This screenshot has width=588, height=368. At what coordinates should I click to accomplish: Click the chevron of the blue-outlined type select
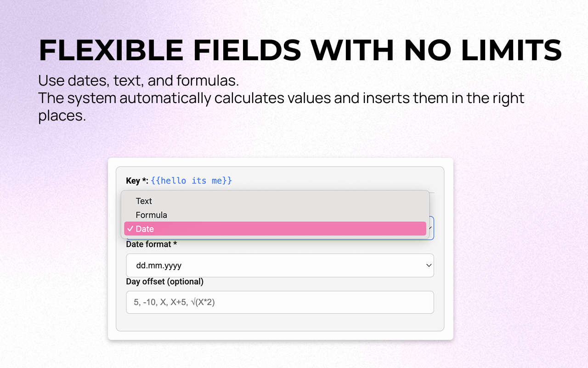(x=431, y=228)
